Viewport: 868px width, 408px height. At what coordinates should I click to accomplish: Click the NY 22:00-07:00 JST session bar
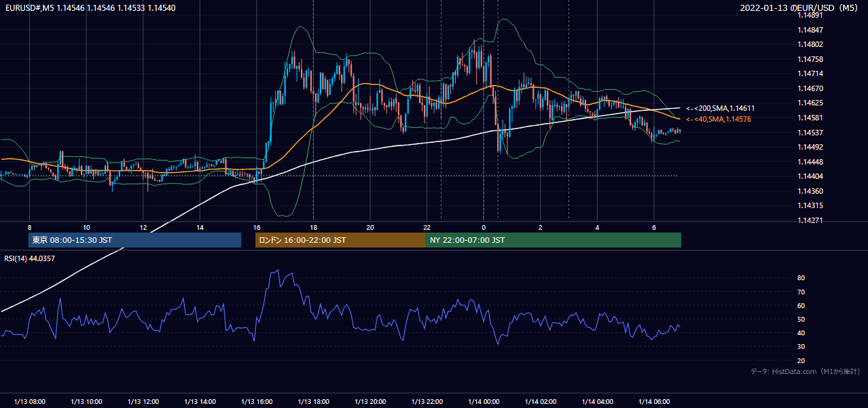pos(554,240)
